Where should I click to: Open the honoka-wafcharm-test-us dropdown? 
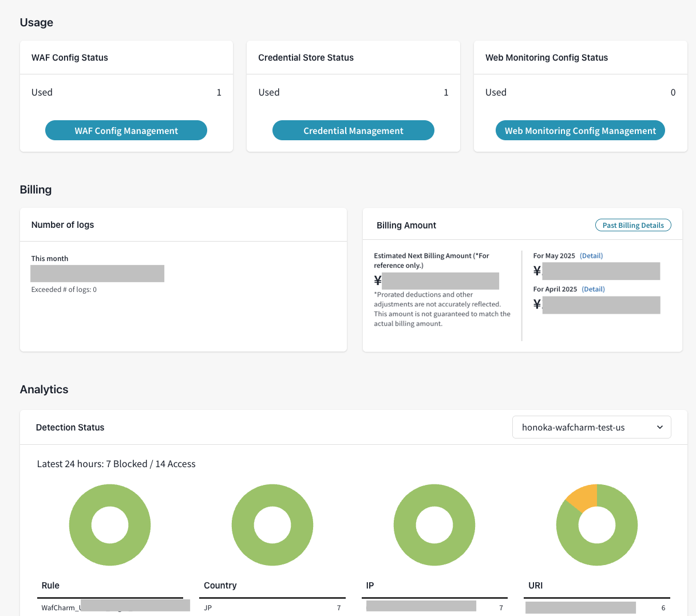[591, 427]
